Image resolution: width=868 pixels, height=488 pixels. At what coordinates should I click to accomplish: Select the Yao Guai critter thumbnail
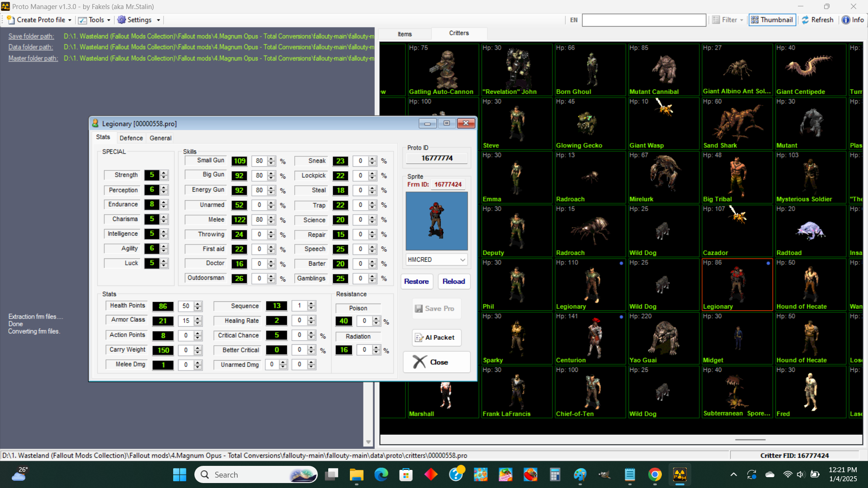[x=663, y=338]
